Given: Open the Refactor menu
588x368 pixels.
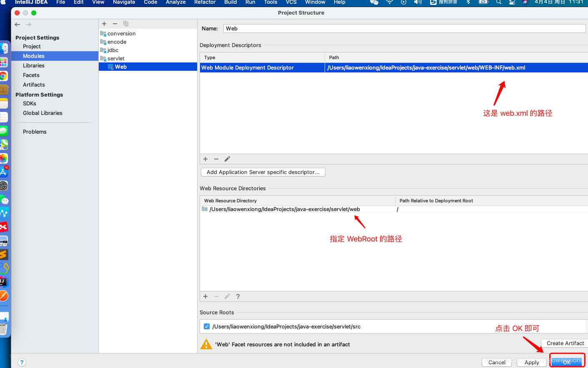Looking at the screenshot, I should pyautogui.click(x=205, y=2).
